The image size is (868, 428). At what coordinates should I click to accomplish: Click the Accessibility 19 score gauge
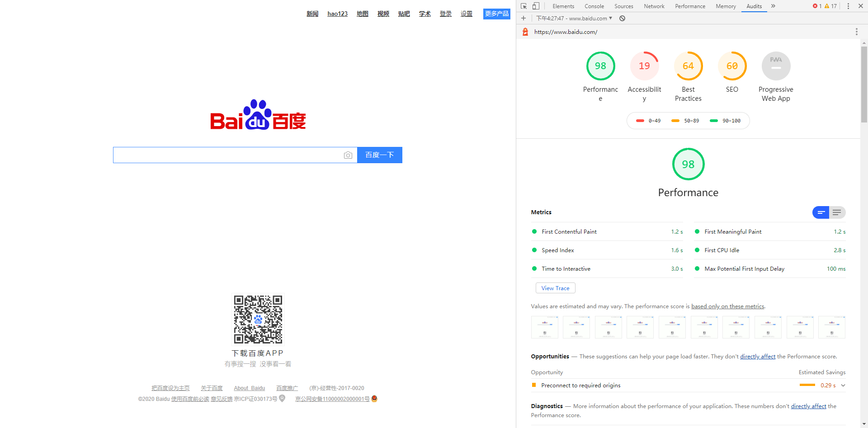coord(644,66)
